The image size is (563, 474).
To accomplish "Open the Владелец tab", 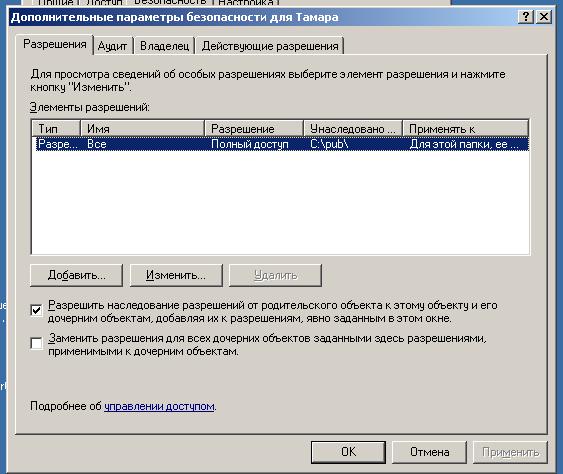I will pos(164,46).
